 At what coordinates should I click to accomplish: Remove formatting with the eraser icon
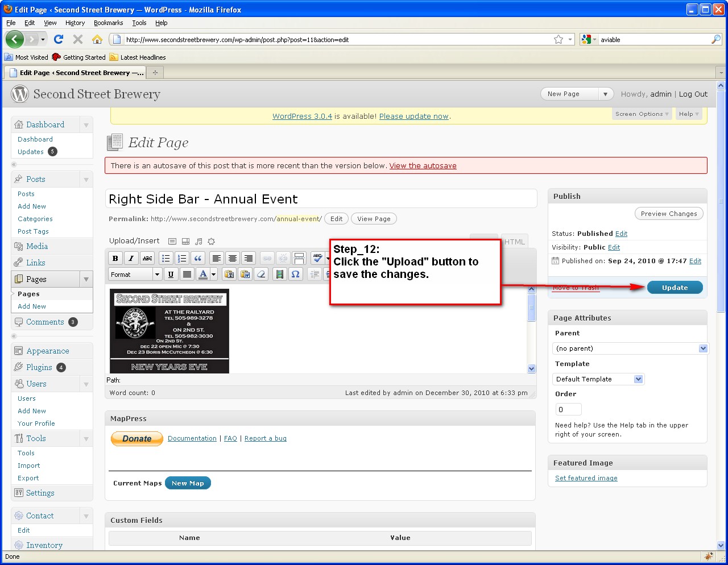(261, 274)
